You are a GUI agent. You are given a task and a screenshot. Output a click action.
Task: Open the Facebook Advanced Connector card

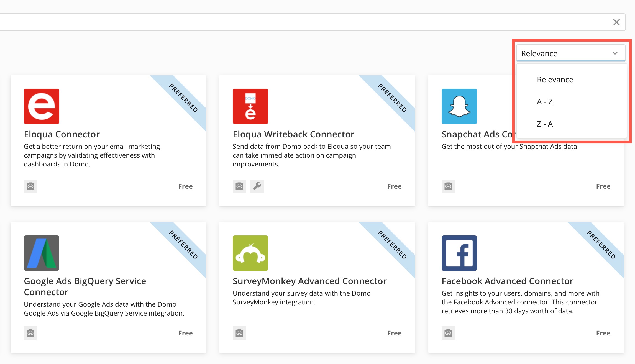point(507,281)
